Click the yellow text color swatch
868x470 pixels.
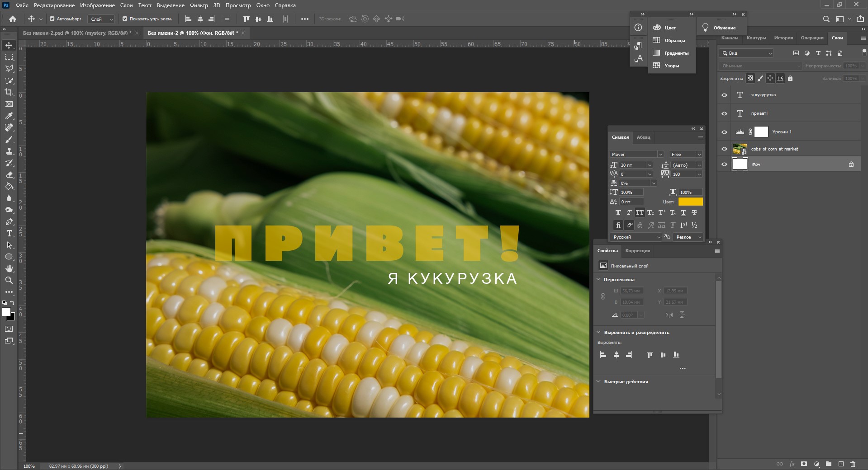click(x=690, y=202)
